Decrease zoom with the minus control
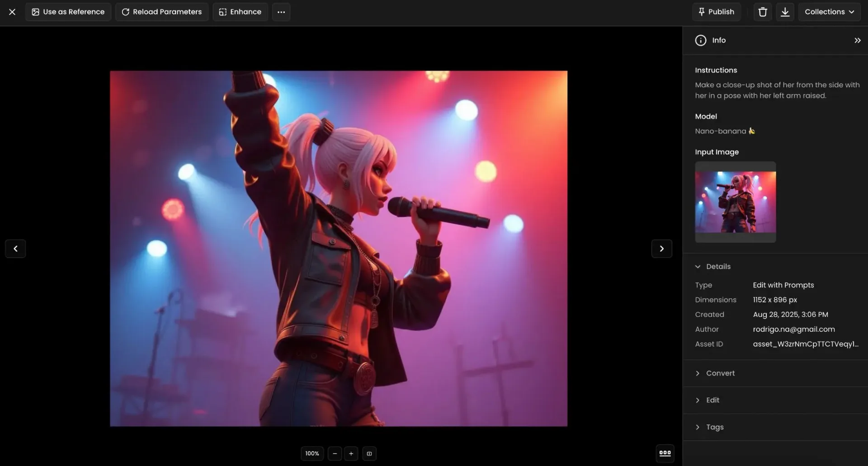The image size is (868, 466). click(335, 453)
